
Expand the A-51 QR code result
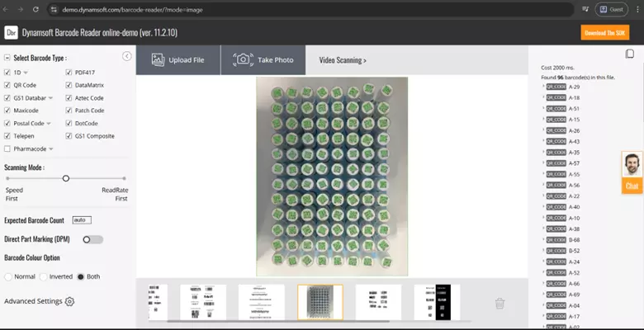[543, 108]
